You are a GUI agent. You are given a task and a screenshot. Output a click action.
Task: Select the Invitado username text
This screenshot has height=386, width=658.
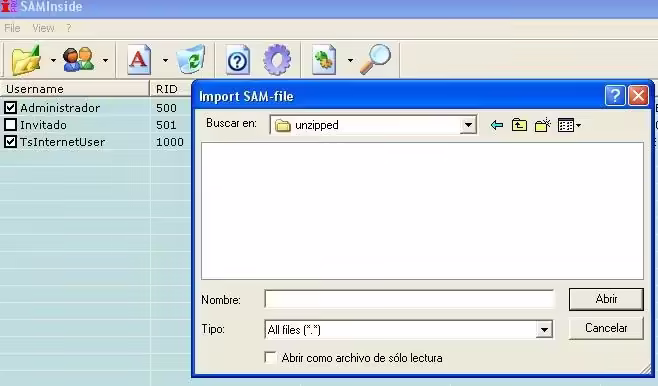(43, 125)
